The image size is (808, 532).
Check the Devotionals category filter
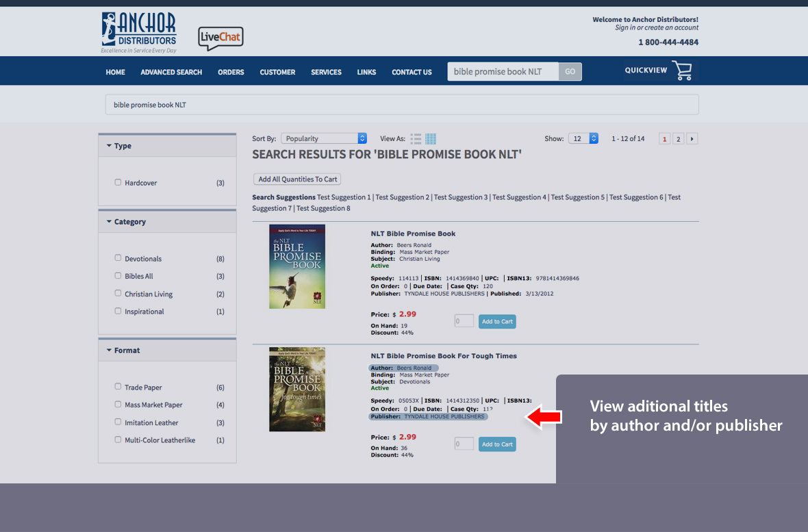point(118,257)
